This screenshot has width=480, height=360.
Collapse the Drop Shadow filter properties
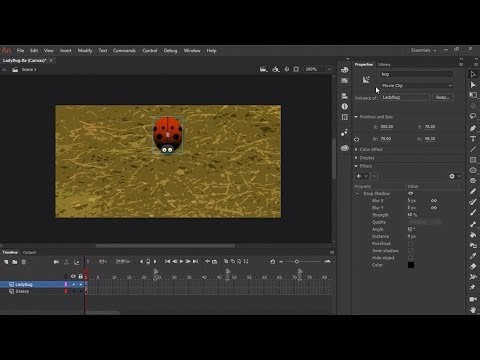(357, 193)
